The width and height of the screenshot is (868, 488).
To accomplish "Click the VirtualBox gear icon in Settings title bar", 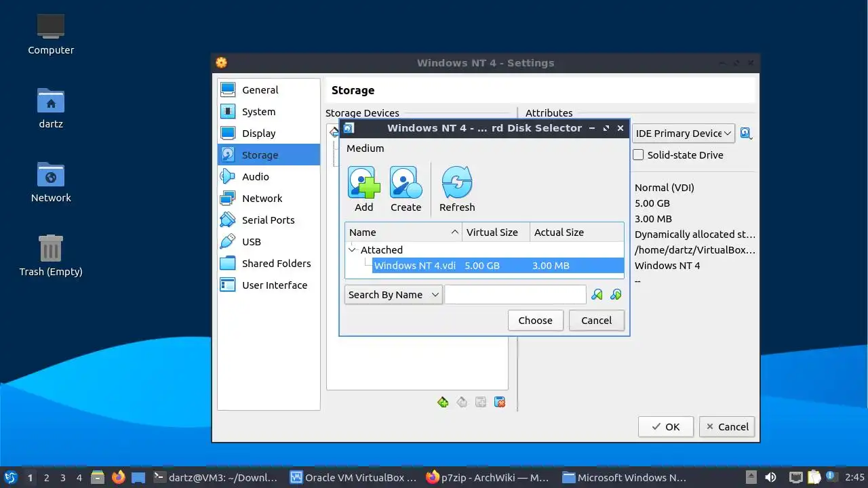I will click(x=221, y=62).
